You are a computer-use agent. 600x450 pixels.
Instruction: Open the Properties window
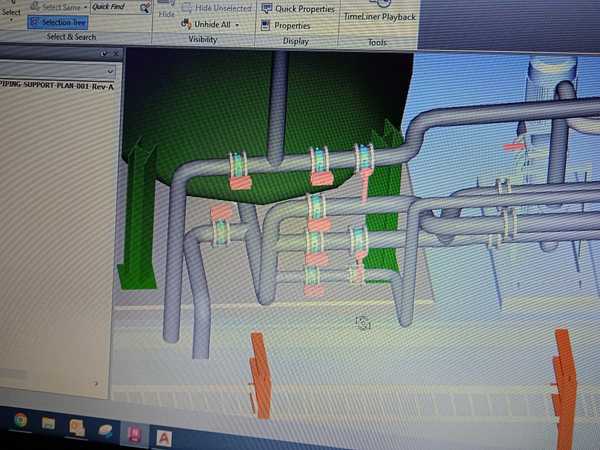(285, 26)
